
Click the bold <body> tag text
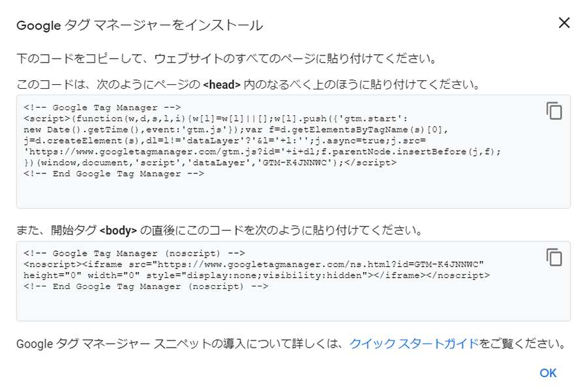click(x=118, y=230)
